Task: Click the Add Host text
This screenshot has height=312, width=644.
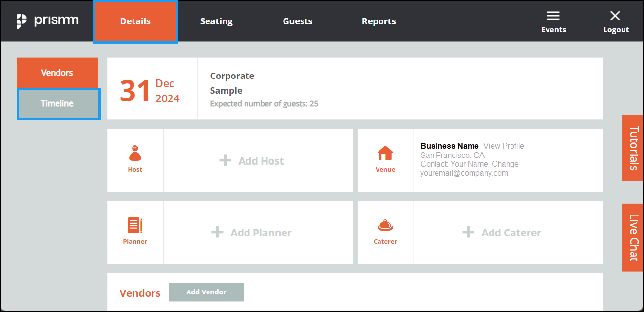Action: [x=261, y=161]
